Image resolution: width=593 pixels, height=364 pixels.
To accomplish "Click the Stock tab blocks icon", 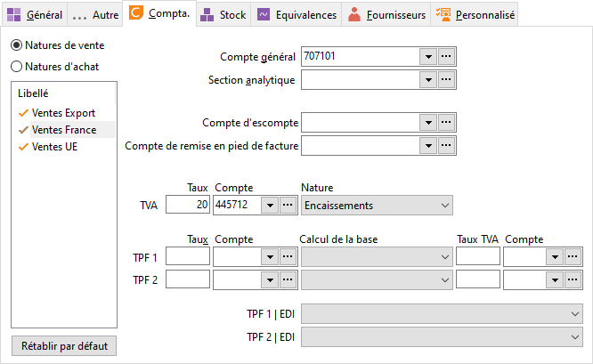I will (207, 15).
